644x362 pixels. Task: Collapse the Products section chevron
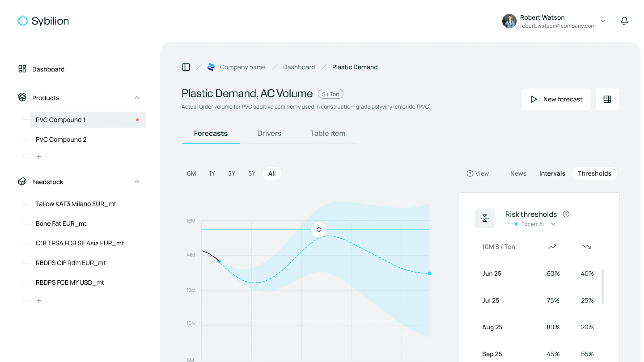[x=137, y=98]
